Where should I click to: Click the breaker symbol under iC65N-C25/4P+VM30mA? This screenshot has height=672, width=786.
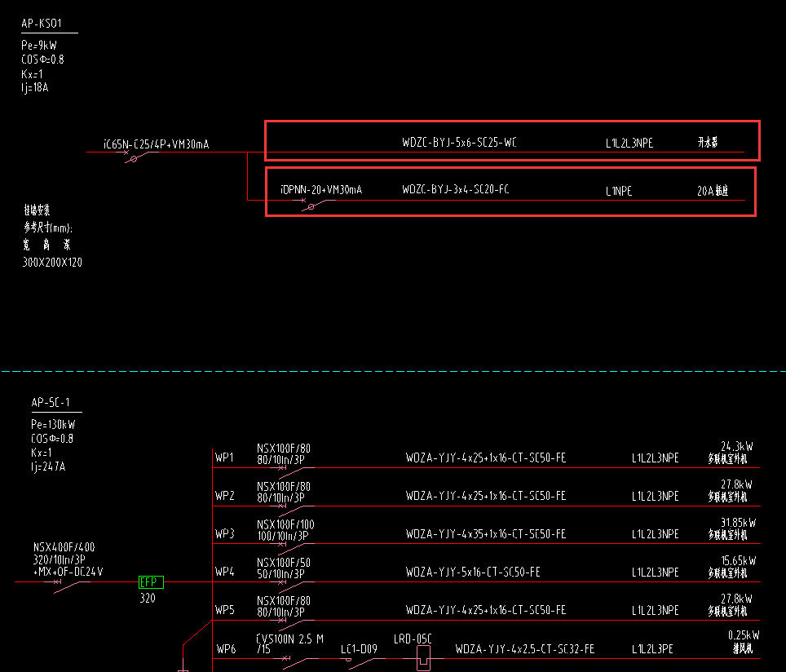point(137,156)
